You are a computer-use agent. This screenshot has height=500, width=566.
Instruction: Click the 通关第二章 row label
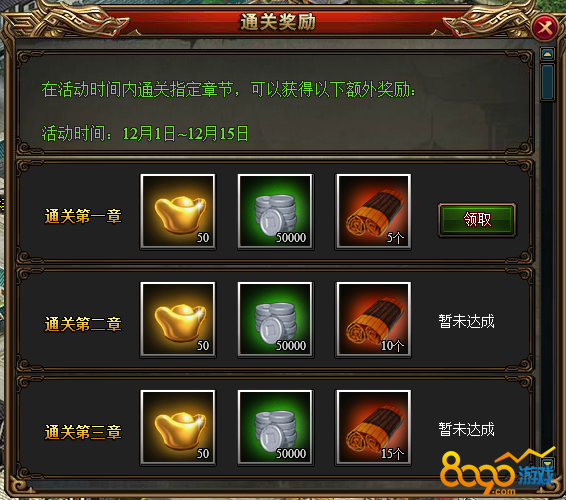(83, 324)
